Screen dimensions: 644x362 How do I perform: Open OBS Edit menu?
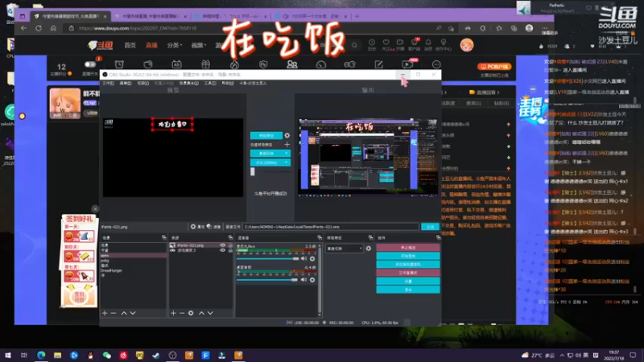[126, 83]
